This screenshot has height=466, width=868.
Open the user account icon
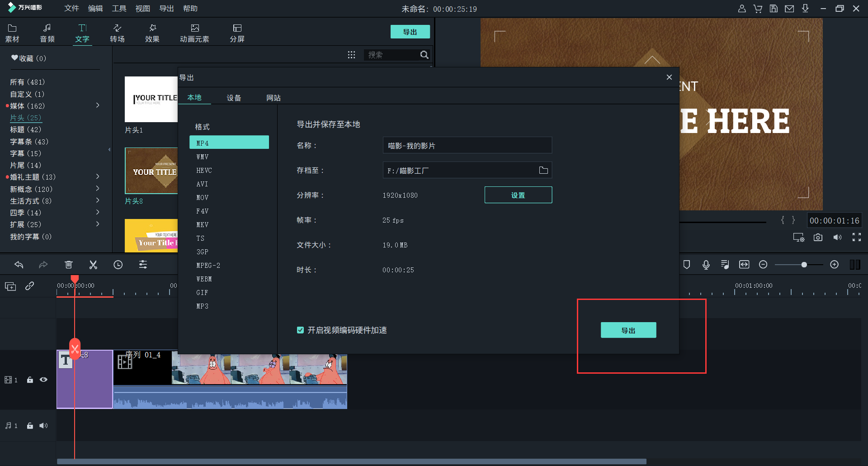[x=742, y=9]
